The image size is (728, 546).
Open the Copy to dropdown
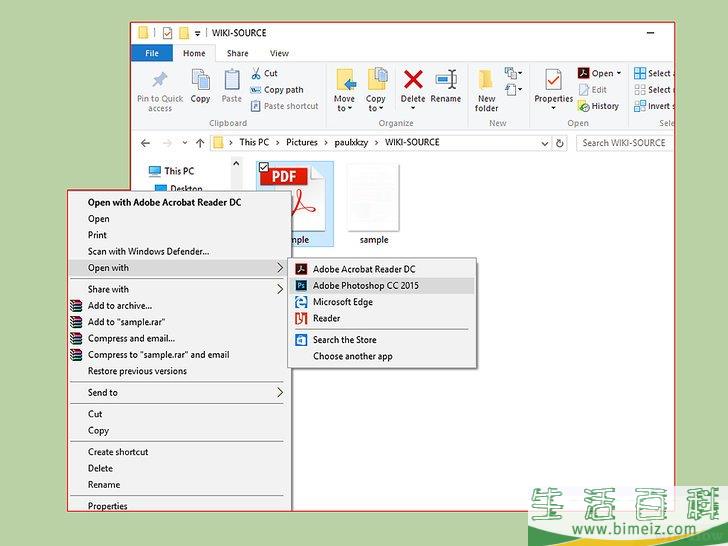tap(376, 103)
